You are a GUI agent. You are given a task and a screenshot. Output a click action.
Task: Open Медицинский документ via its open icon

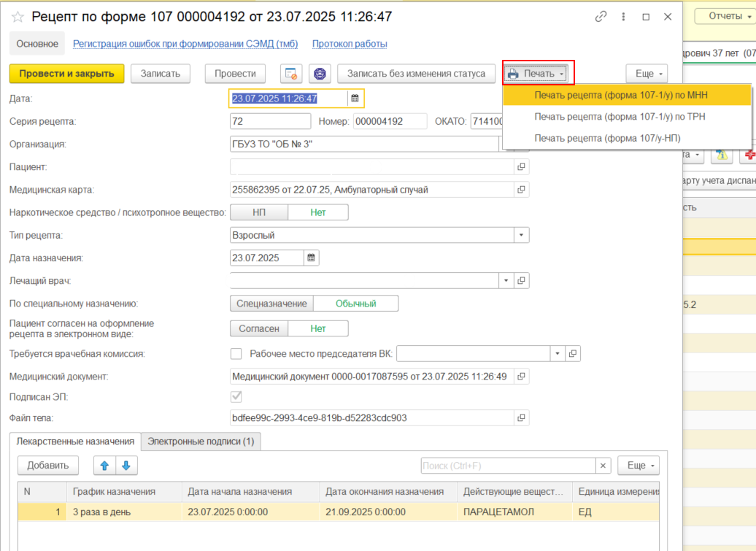click(521, 377)
